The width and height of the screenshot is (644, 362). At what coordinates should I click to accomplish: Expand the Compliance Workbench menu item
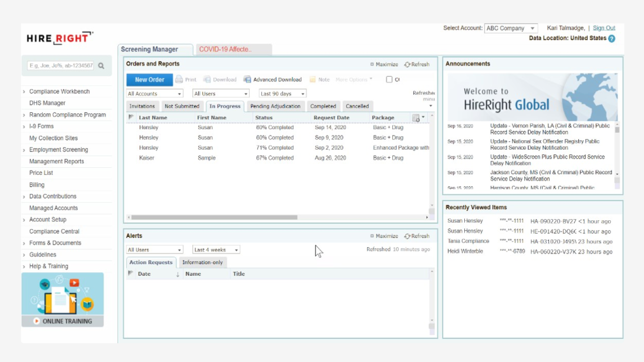coord(59,92)
